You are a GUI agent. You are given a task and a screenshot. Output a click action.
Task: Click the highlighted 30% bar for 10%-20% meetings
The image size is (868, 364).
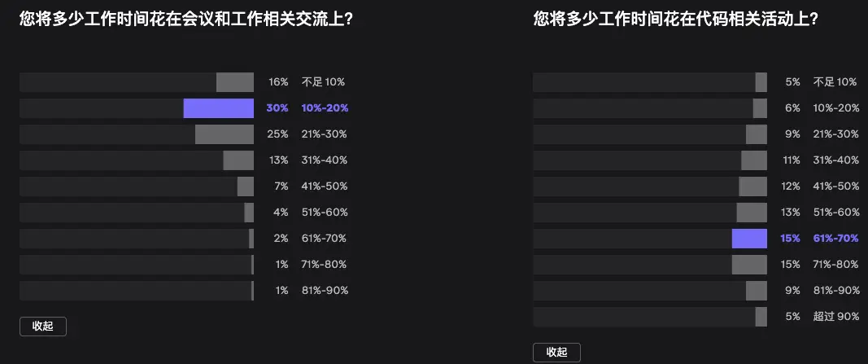(219, 108)
